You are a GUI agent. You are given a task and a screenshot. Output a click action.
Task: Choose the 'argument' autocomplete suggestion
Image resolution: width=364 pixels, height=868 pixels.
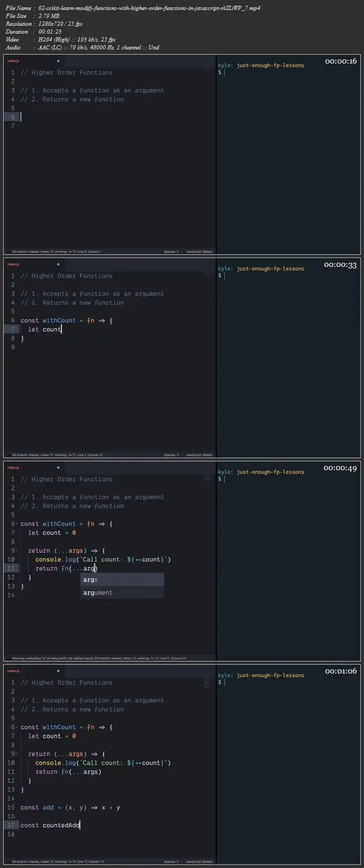point(122,593)
